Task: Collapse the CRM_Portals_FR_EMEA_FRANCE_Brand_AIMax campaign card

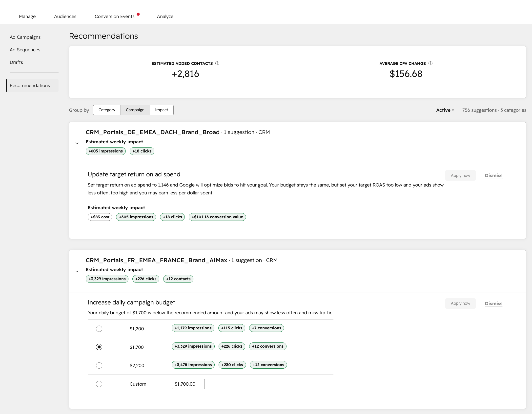Action: (77, 271)
